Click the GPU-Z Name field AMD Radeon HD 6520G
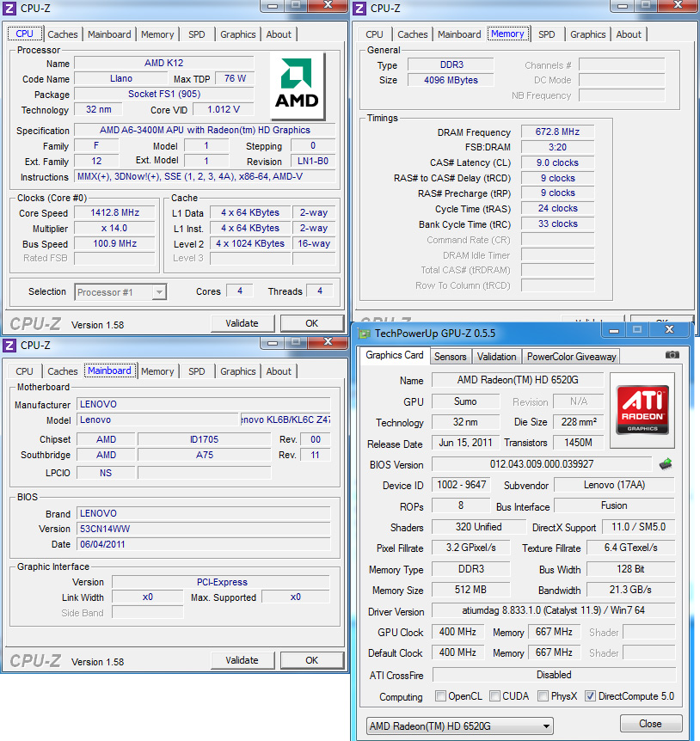Viewport: 700px width, 741px height. 518,380
